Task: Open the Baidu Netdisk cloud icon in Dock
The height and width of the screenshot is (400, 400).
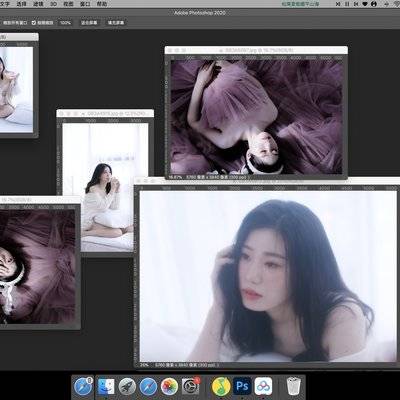Action: [x=263, y=386]
